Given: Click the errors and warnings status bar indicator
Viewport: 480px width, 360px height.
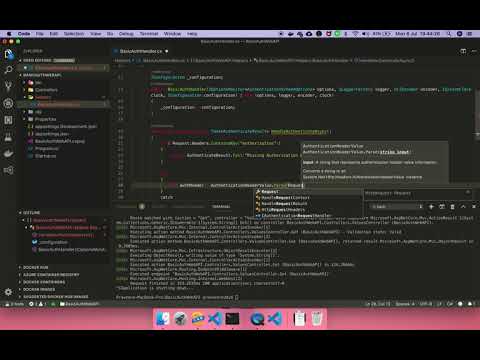Looking at the screenshot, I should click(x=37, y=304).
